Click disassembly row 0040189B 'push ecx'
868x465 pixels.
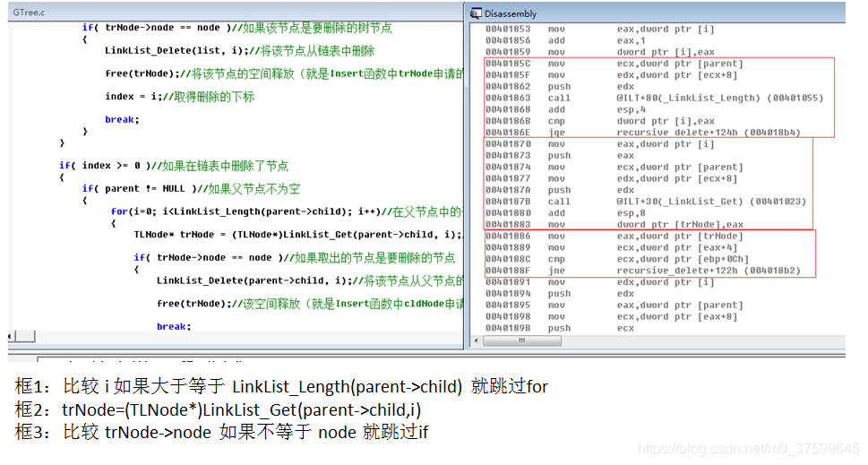click(x=560, y=328)
